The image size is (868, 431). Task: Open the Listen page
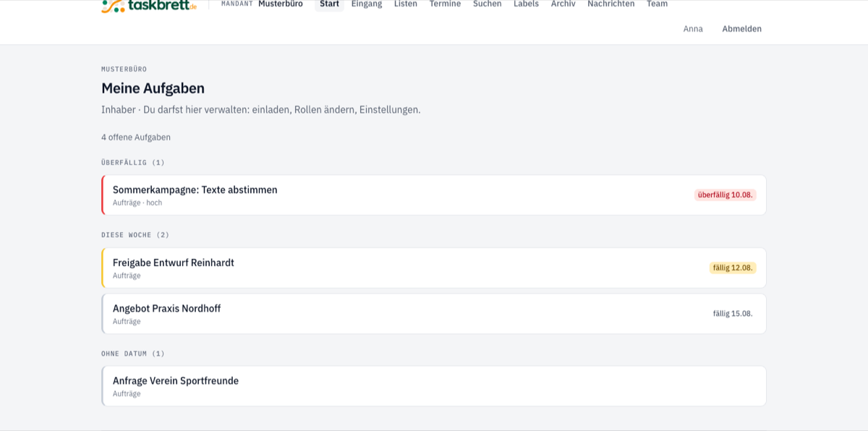pos(406,4)
